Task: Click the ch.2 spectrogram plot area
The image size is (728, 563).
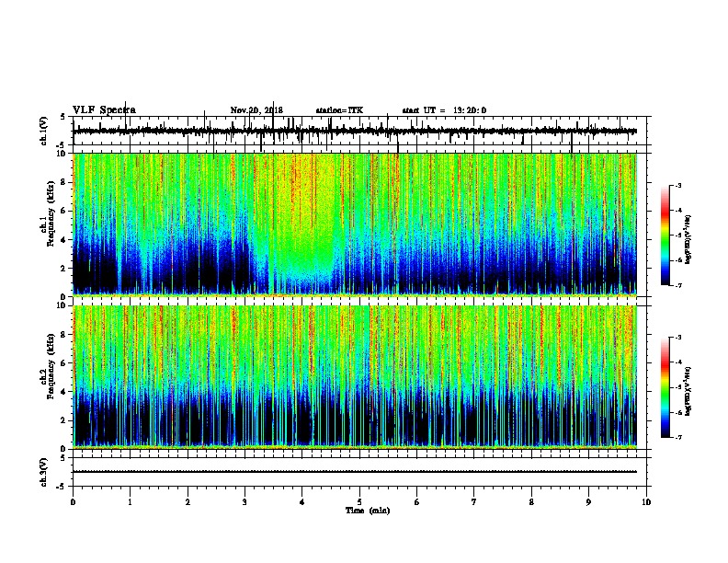Action: point(355,377)
